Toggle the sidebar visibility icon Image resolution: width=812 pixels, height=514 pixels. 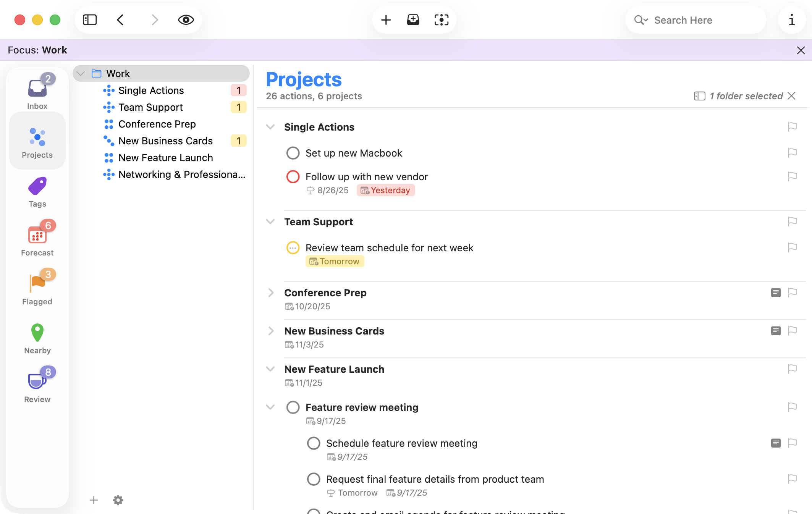90,20
